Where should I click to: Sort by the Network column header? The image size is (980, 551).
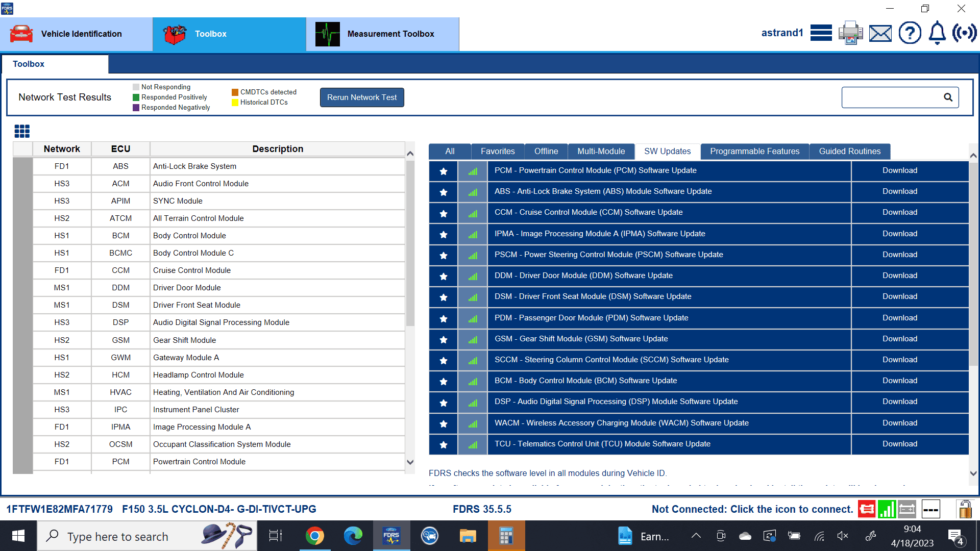[x=62, y=149]
